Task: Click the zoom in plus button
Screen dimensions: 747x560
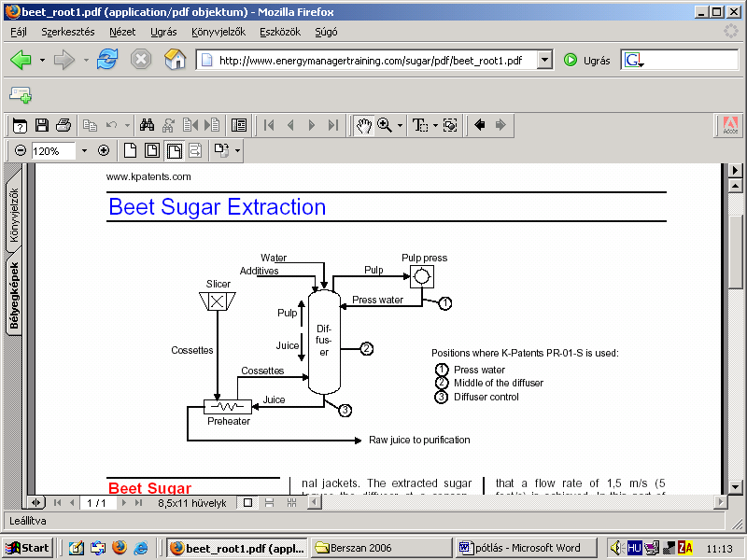Action: (104, 151)
